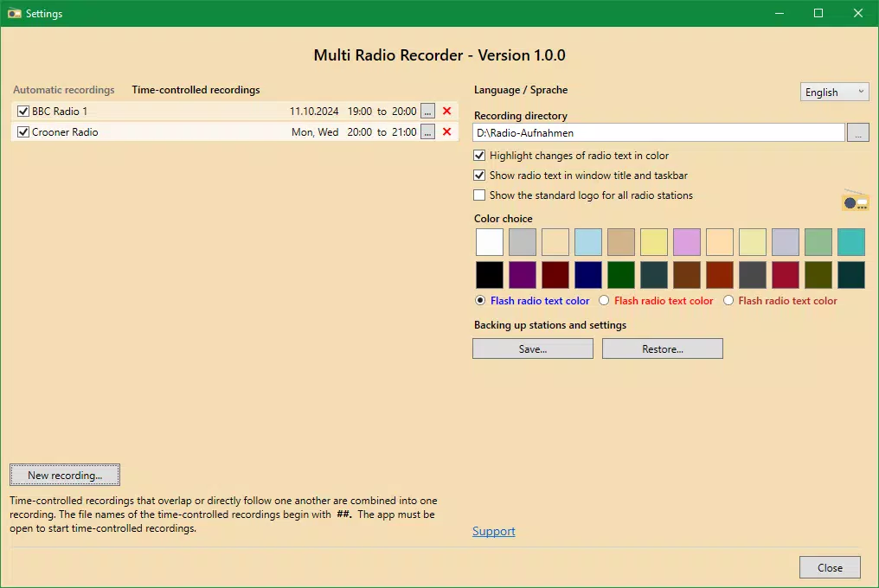Pick the brown color swatch
This screenshot has width=879, height=588.
pyautogui.click(x=687, y=275)
